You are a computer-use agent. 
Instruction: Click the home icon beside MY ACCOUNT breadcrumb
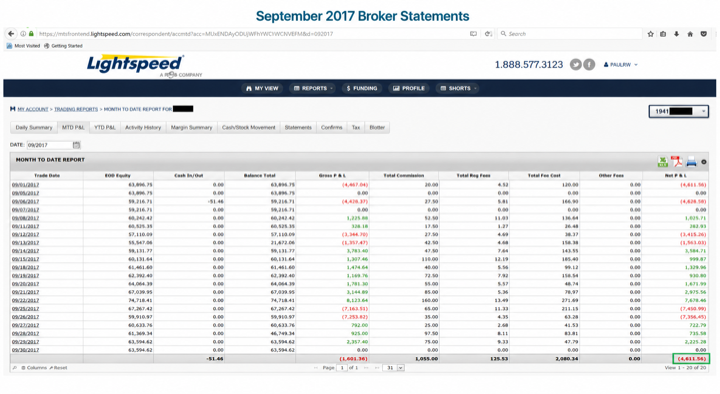[12, 109]
